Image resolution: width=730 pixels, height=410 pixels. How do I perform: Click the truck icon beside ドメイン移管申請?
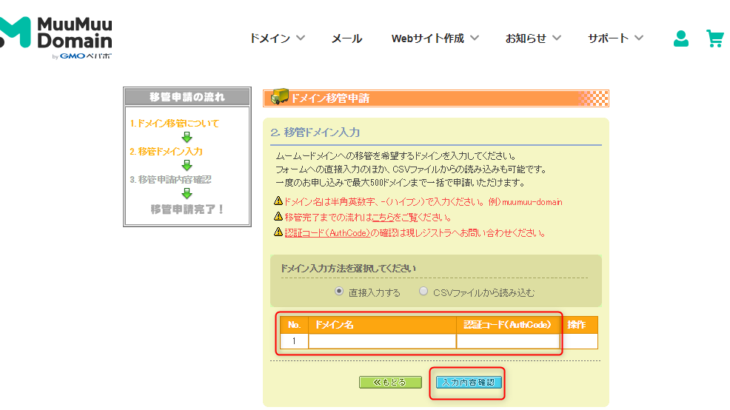(279, 97)
